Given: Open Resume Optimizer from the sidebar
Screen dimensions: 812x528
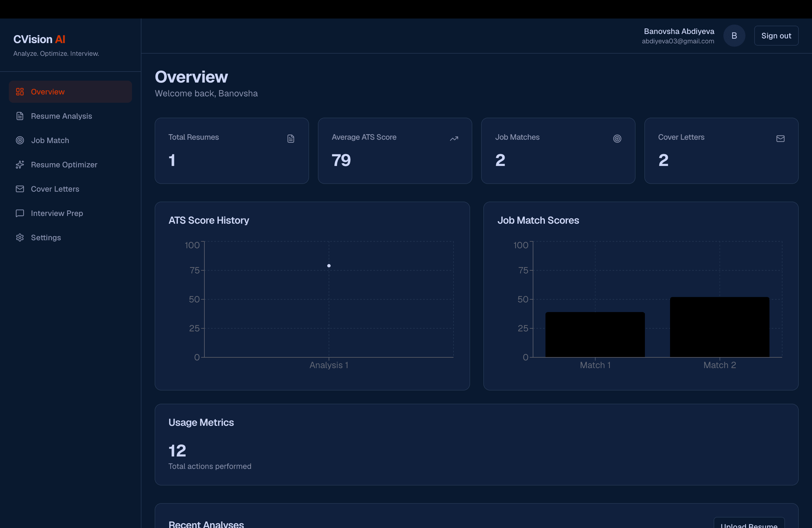Looking at the screenshot, I should [x=70, y=165].
